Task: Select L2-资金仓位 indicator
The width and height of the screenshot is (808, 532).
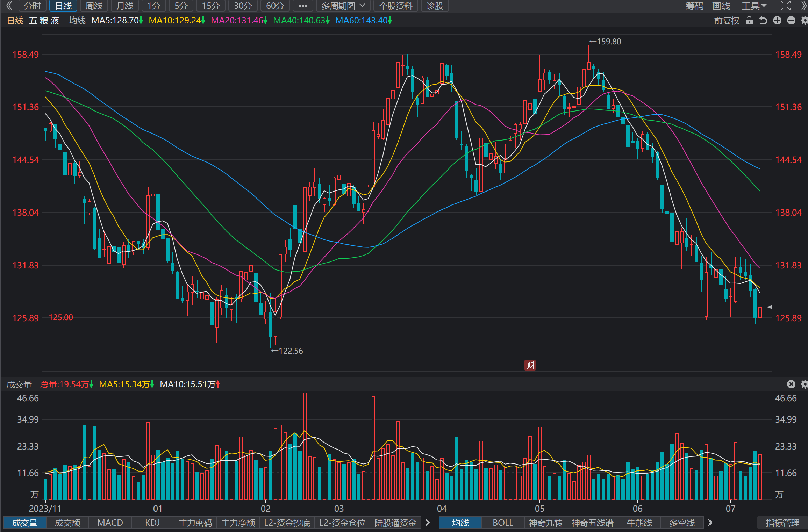Action: coord(342,523)
